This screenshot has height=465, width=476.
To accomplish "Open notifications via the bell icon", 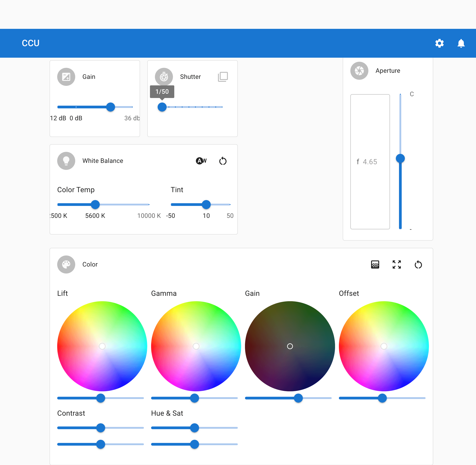I will pos(461,43).
